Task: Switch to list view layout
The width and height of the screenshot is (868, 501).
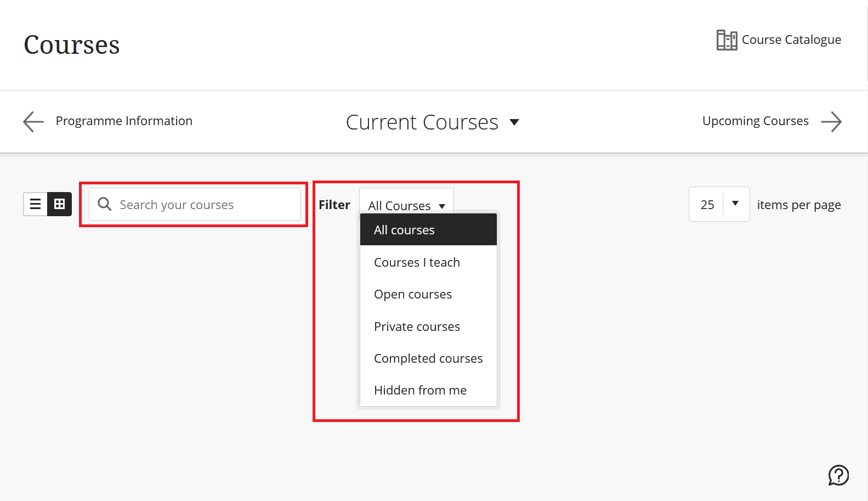Action: click(x=35, y=204)
